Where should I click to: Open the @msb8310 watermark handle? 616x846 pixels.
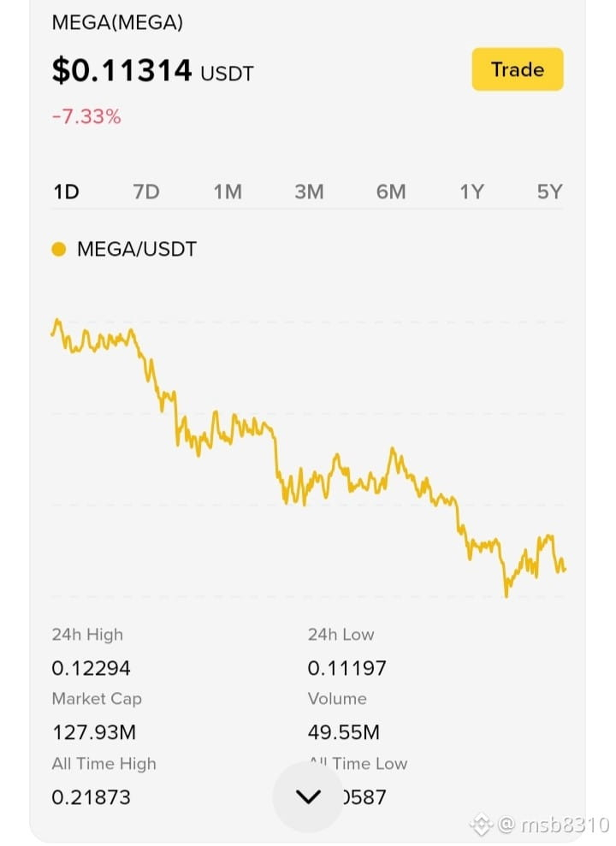pyautogui.click(x=554, y=825)
